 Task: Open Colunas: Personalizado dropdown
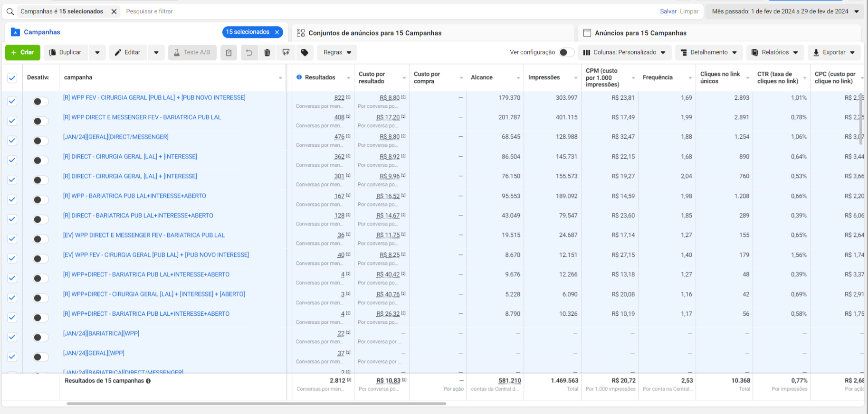coord(624,52)
